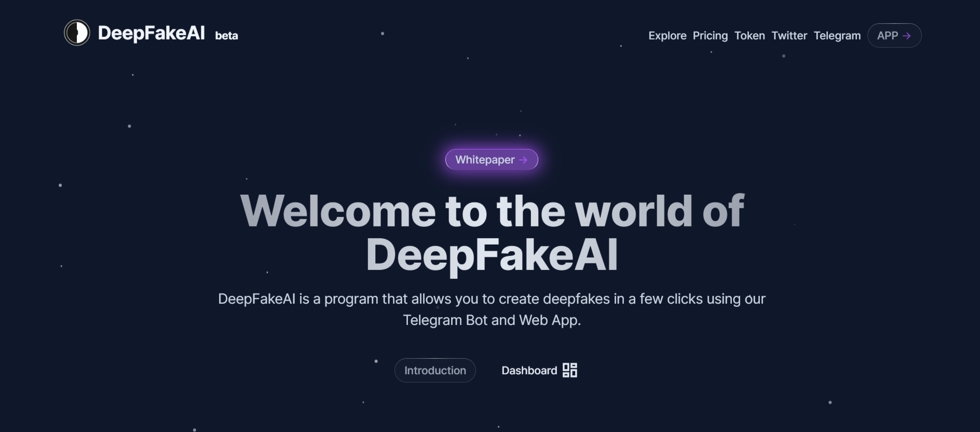Viewport: 980px width, 432px height.
Task: Click the arrow icon in the APP button
Action: pyautogui.click(x=907, y=36)
